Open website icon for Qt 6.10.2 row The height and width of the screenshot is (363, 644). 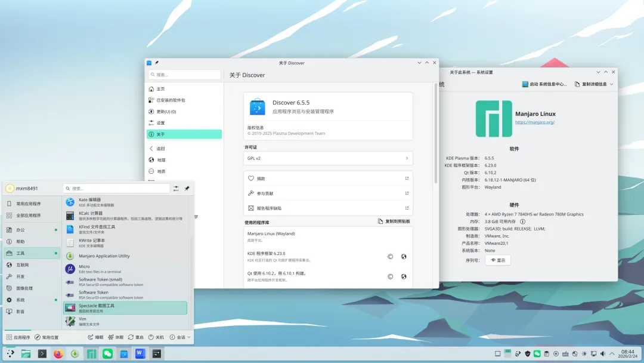pyautogui.click(x=404, y=276)
